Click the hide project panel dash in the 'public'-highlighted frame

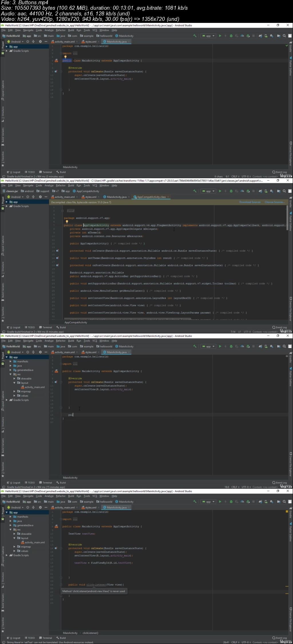coord(46,41)
